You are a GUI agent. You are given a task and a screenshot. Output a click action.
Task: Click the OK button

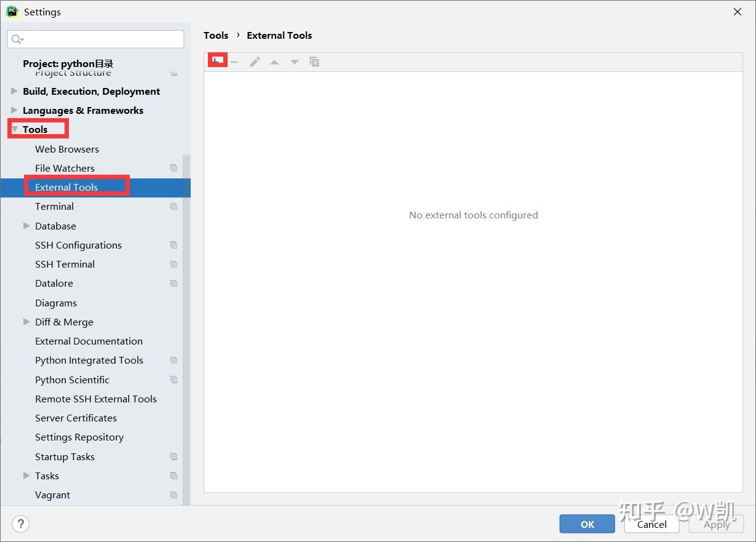(586, 524)
